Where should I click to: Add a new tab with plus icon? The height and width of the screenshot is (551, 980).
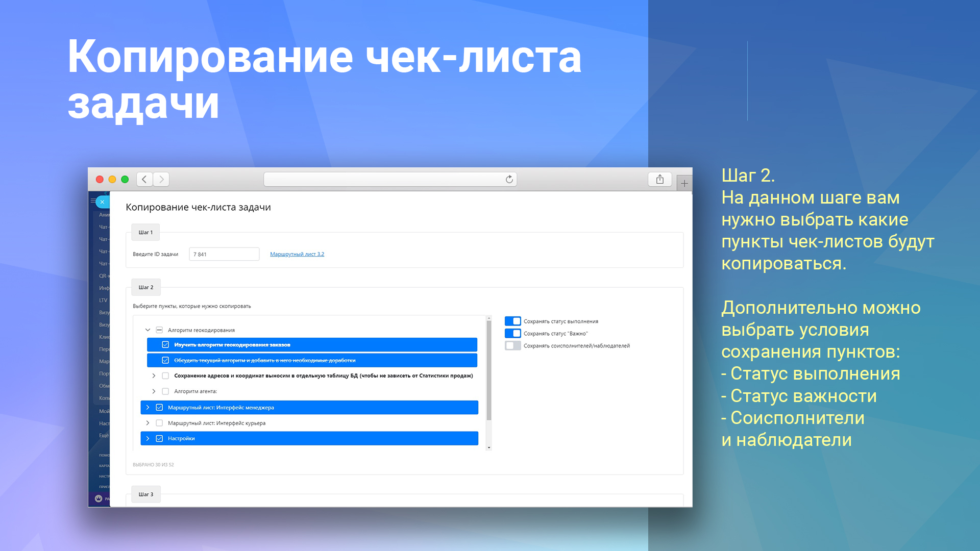[x=684, y=183]
